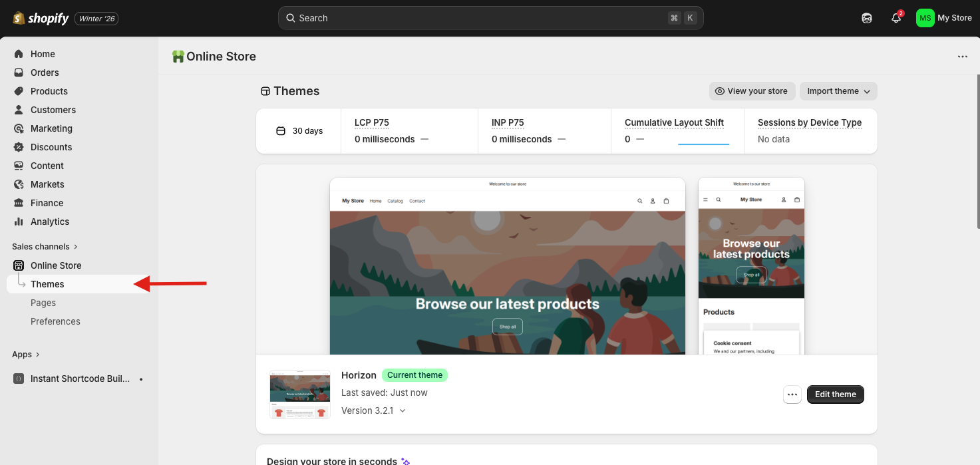The image size is (980, 465).
Task: Open the Customers section
Action: tap(53, 110)
